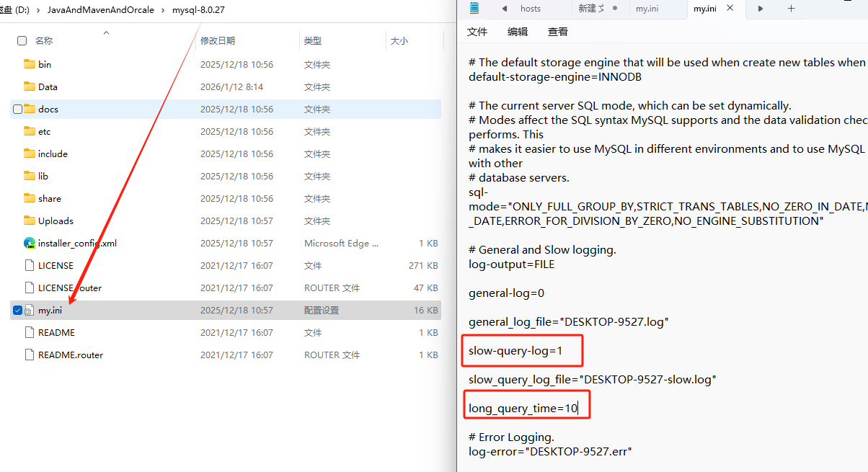This screenshot has height=472, width=868.
Task: Open the bin folder icon
Action: click(30, 64)
